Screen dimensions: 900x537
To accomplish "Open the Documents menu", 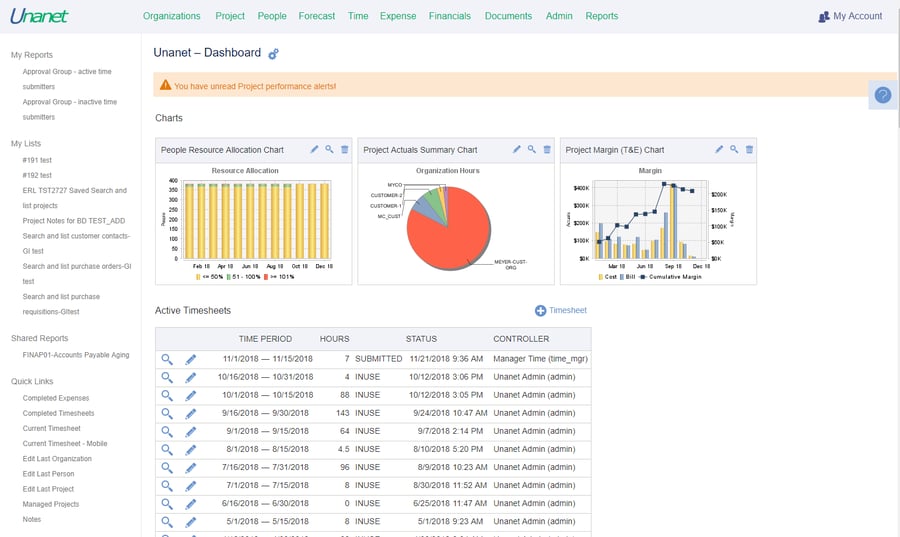I will [x=509, y=16].
